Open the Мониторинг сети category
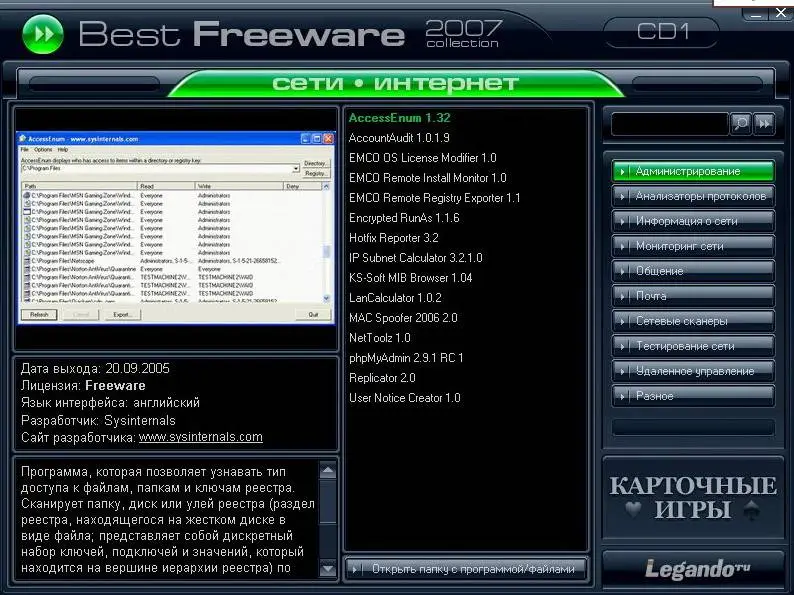The image size is (794, 595). coord(693,246)
